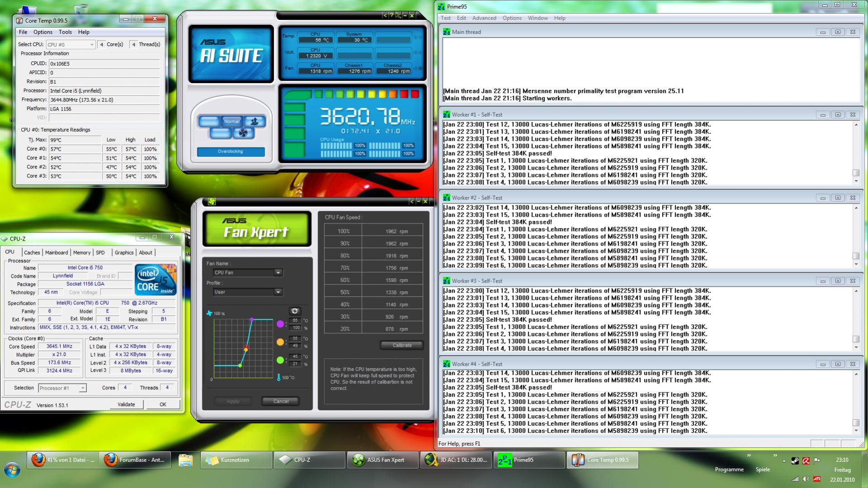Viewport: 868px width, 488px height.
Task: Open the Fan Name dropdown
Action: coord(247,273)
